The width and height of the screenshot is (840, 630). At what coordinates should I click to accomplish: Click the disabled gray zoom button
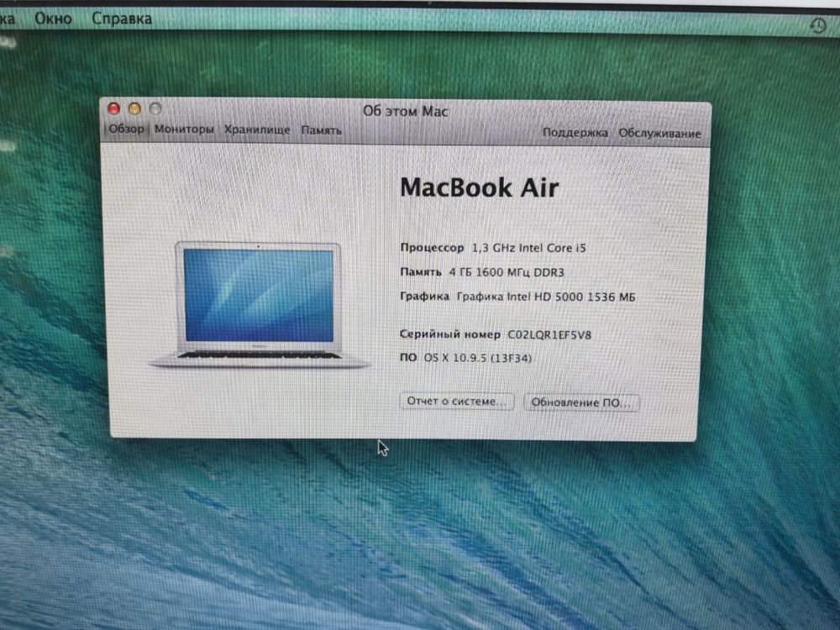[x=155, y=109]
